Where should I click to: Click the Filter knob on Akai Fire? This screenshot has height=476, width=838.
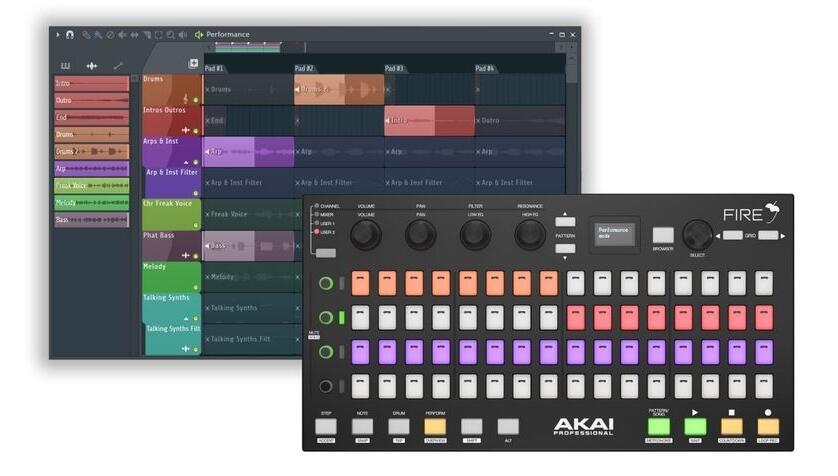pos(475,235)
